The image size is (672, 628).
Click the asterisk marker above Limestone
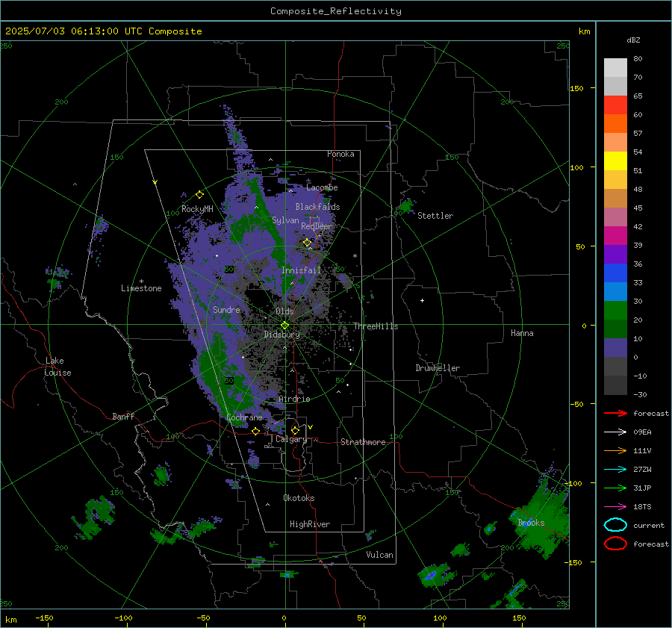tap(141, 282)
